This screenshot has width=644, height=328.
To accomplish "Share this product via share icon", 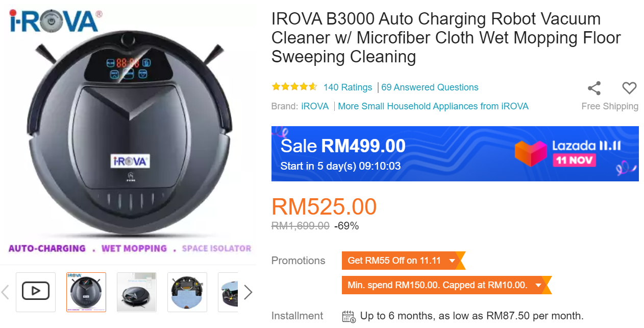I will [x=594, y=88].
